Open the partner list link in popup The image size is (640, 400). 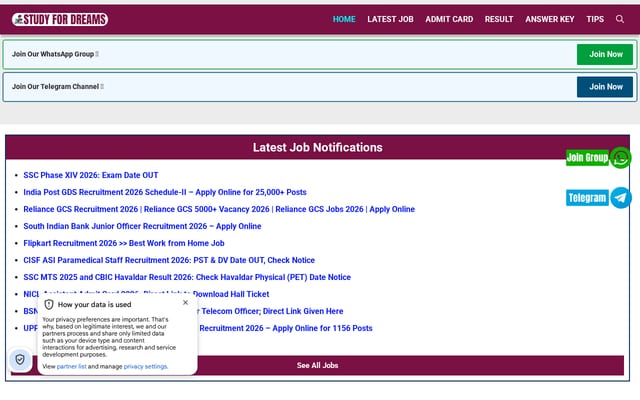point(71,367)
